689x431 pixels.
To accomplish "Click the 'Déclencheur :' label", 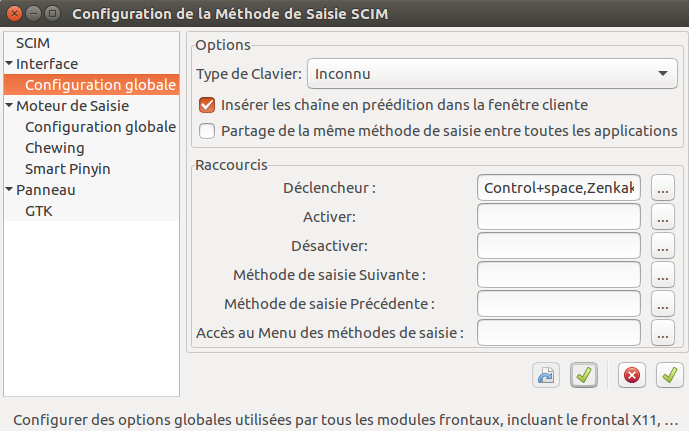I will click(x=329, y=188).
